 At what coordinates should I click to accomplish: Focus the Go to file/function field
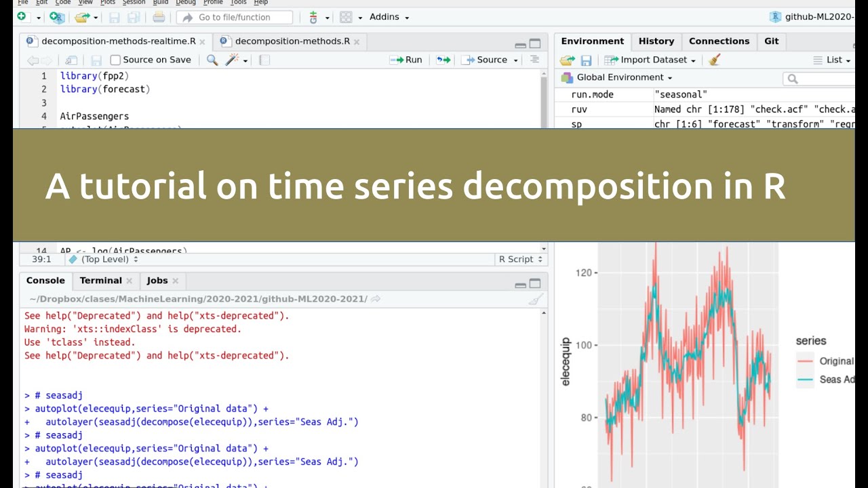pyautogui.click(x=235, y=17)
